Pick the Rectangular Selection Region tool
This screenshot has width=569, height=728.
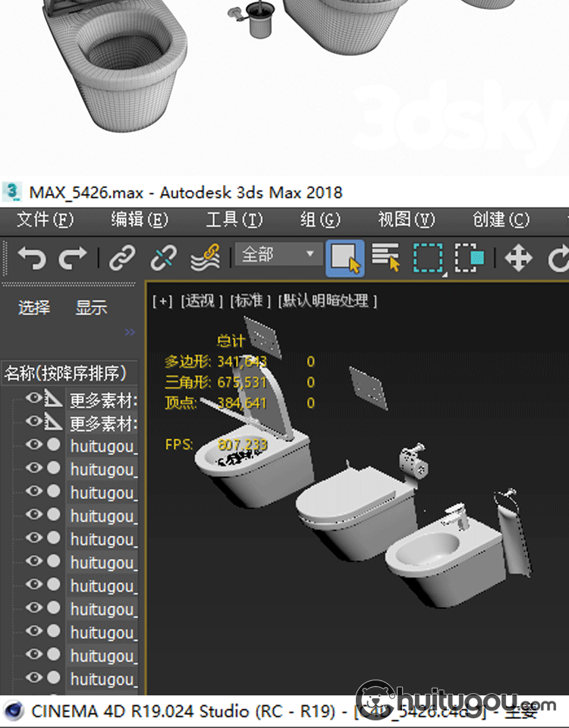pyautogui.click(x=428, y=258)
